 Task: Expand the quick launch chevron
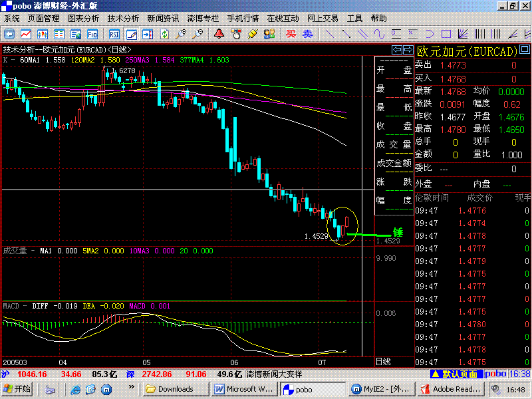pos(131,387)
